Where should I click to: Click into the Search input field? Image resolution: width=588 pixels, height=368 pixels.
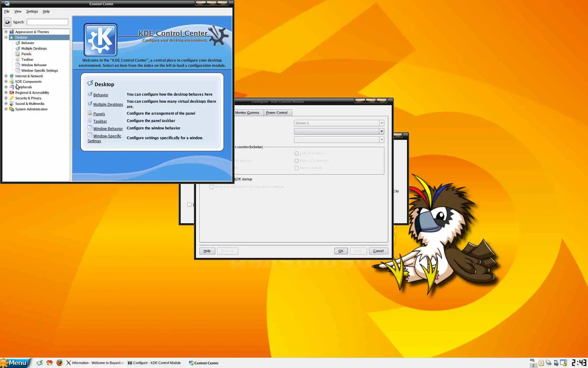tap(47, 22)
